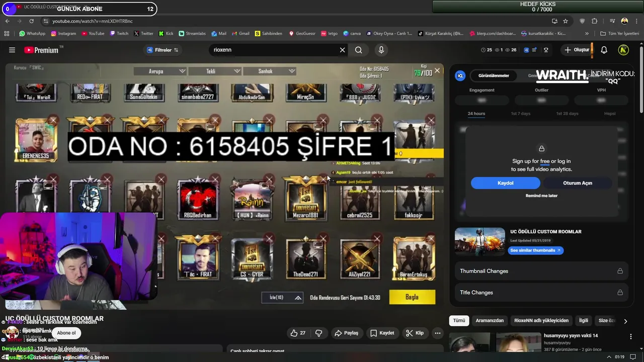
Task: Share the video via Paylaş
Action: pos(347,333)
